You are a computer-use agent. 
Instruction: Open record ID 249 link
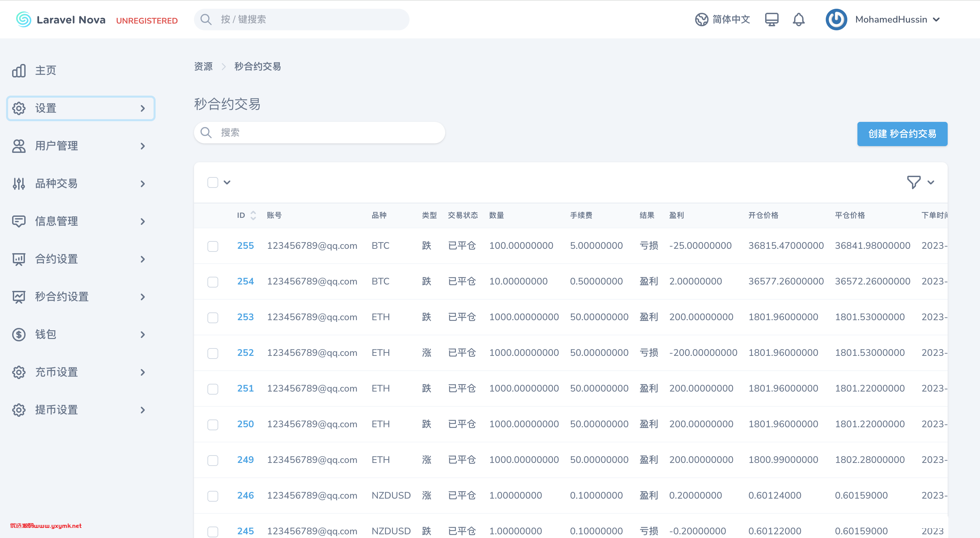(246, 460)
